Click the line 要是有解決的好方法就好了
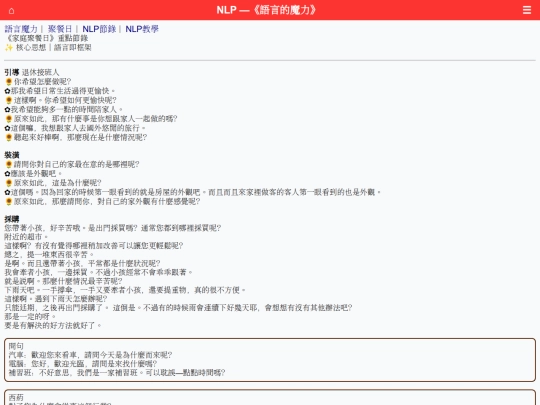The width and height of the screenshot is (540, 405). tap(53, 325)
